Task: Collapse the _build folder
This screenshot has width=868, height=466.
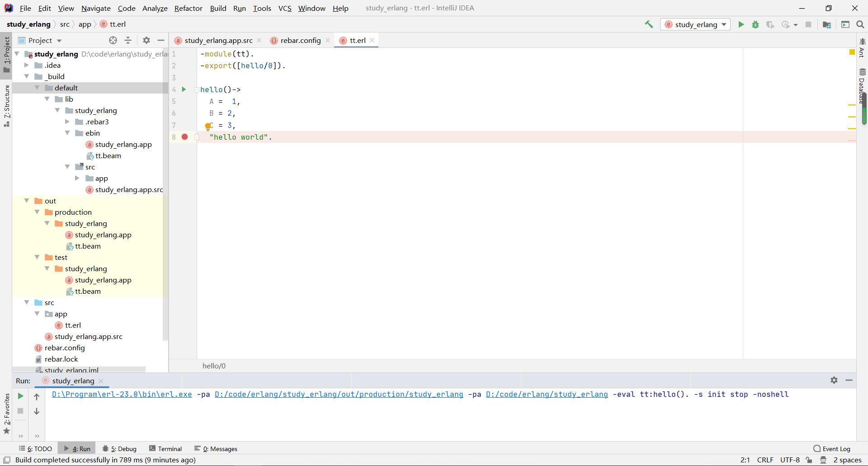Action: (27, 76)
